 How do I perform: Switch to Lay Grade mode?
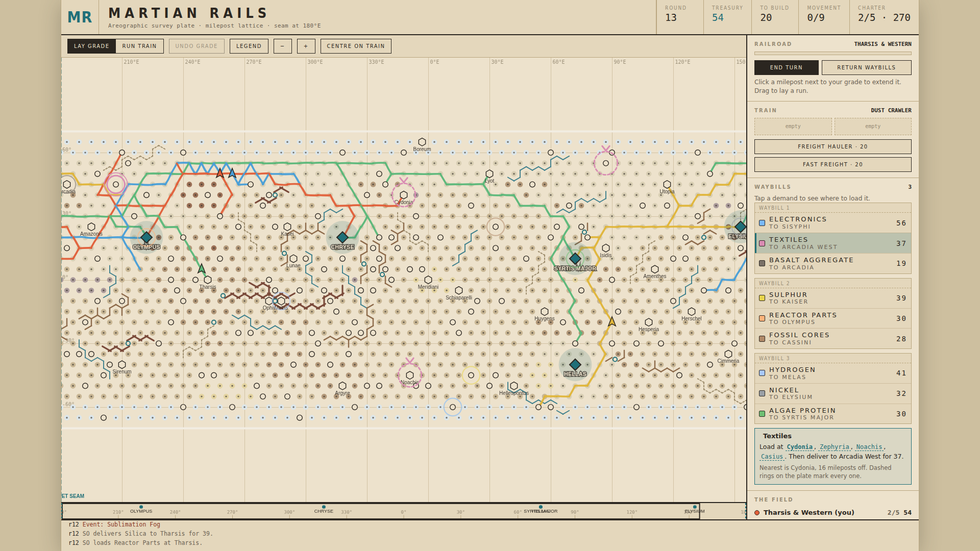pos(91,46)
